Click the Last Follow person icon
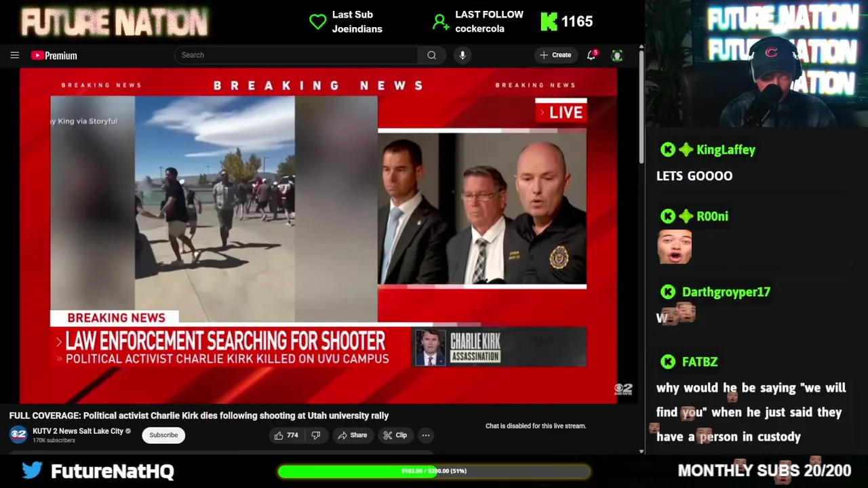This screenshot has width=868, height=488. click(x=440, y=22)
